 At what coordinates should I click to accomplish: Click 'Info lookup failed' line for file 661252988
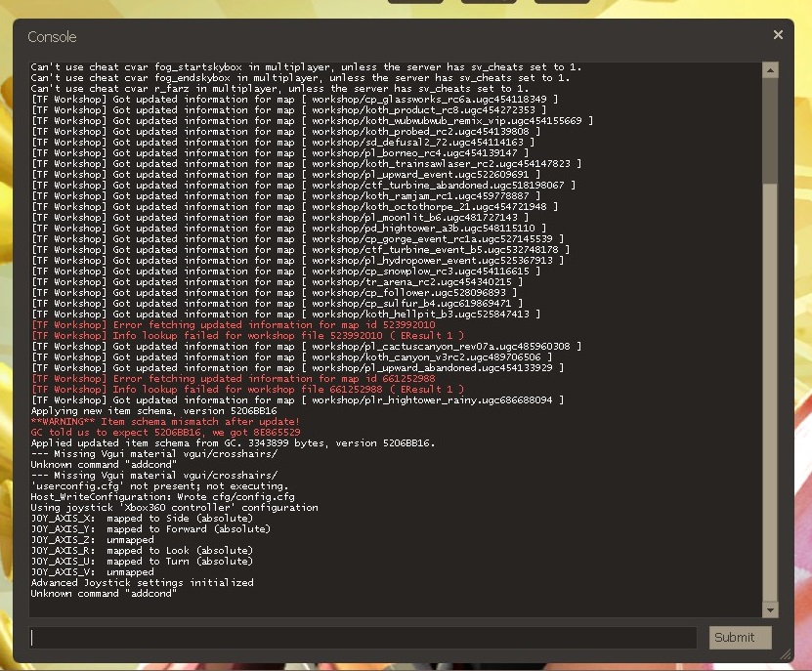(x=247, y=390)
